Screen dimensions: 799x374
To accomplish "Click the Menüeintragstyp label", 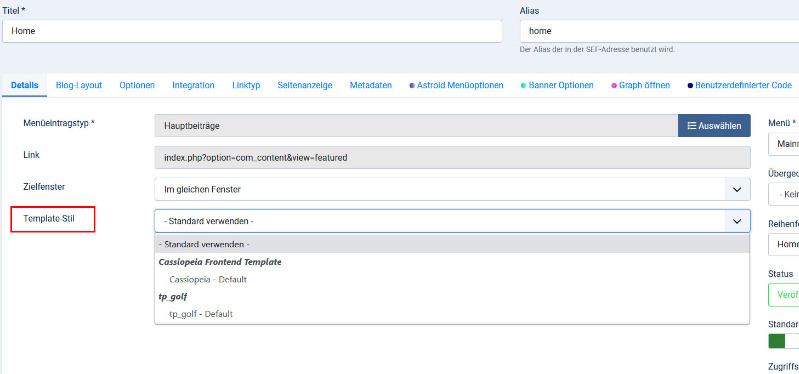I will (59, 123).
